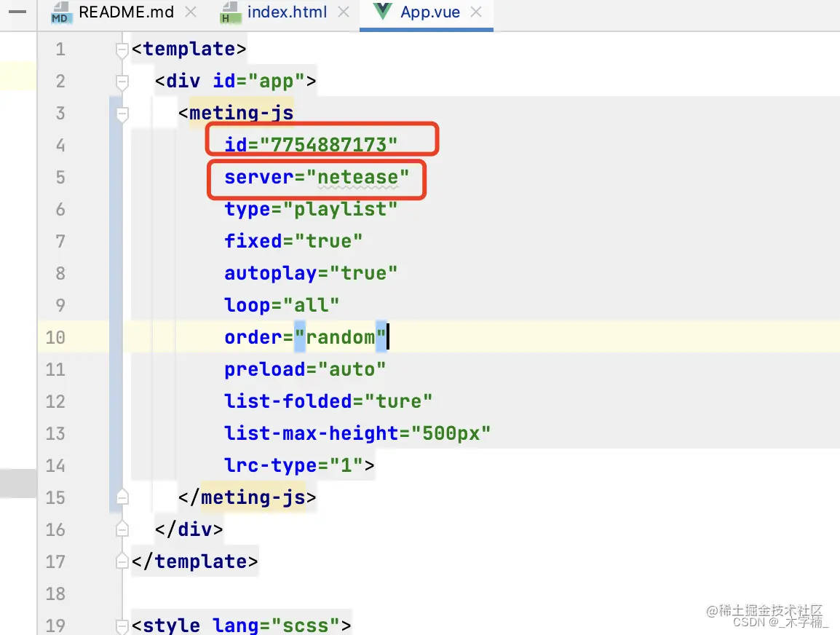The width and height of the screenshot is (840, 635).
Task: Click line number 18 in the gutter
Action: pyautogui.click(x=55, y=593)
